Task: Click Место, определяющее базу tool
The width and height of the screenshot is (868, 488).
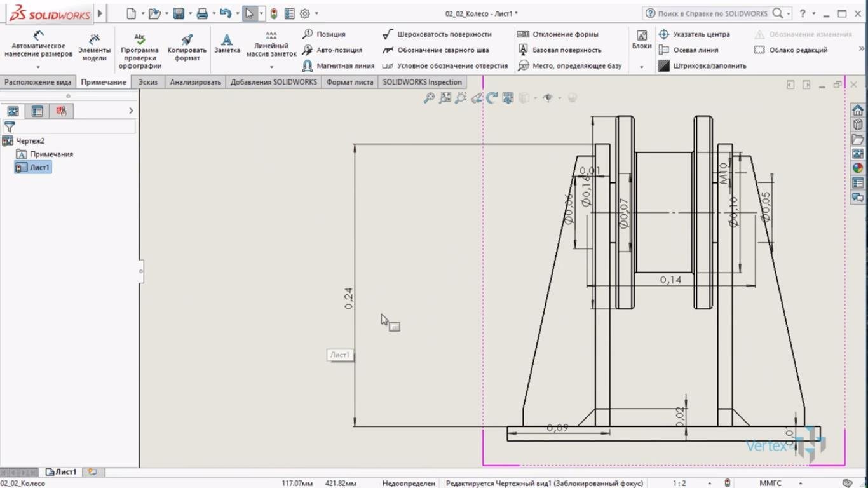Action: [x=570, y=66]
